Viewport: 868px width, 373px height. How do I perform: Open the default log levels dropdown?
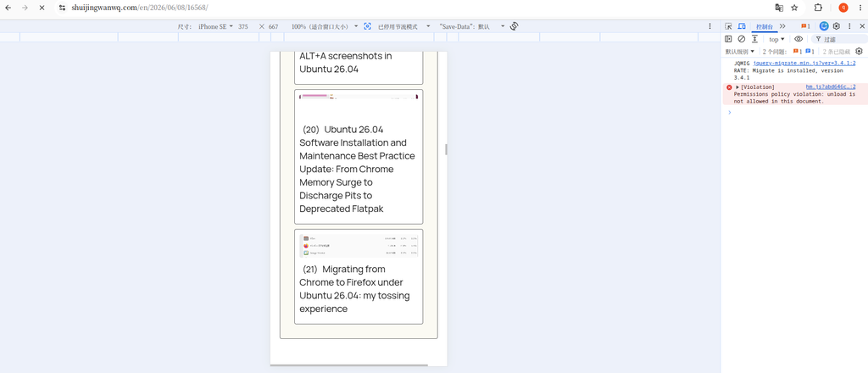(740, 52)
